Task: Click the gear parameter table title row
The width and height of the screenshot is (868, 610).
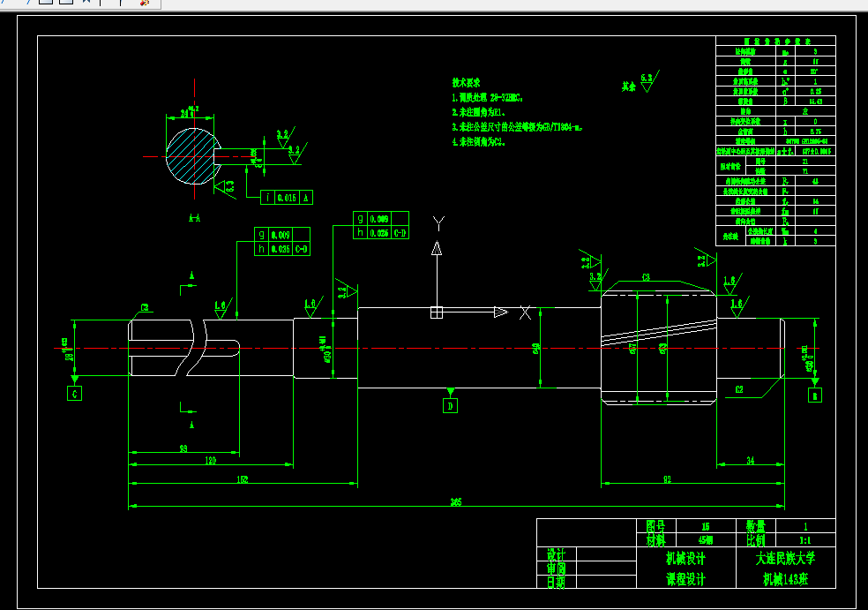Action: pos(775,41)
